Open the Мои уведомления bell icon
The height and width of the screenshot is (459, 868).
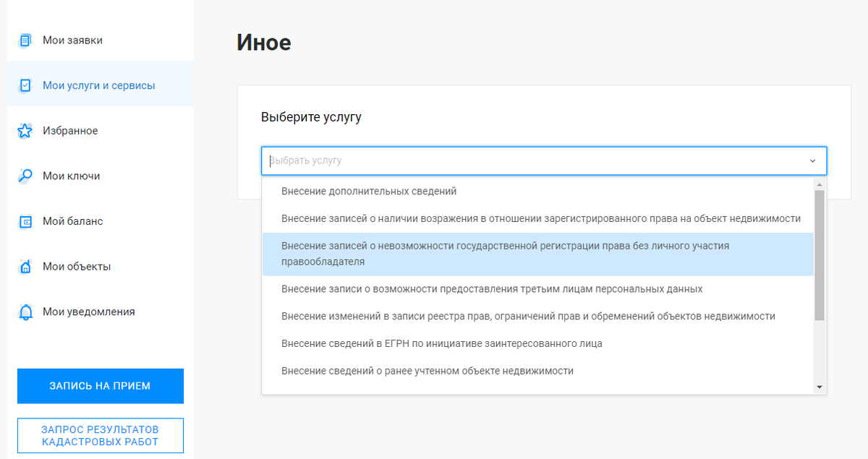[24, 311]
